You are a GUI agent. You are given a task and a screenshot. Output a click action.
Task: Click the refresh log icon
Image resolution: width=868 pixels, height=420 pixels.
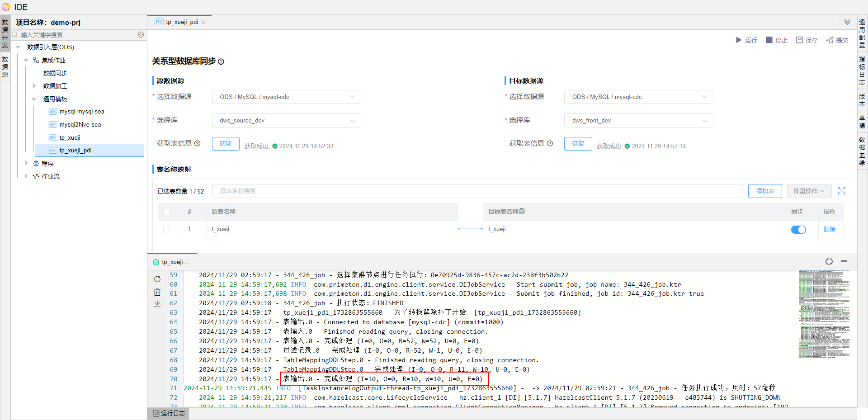coord(157,279)
